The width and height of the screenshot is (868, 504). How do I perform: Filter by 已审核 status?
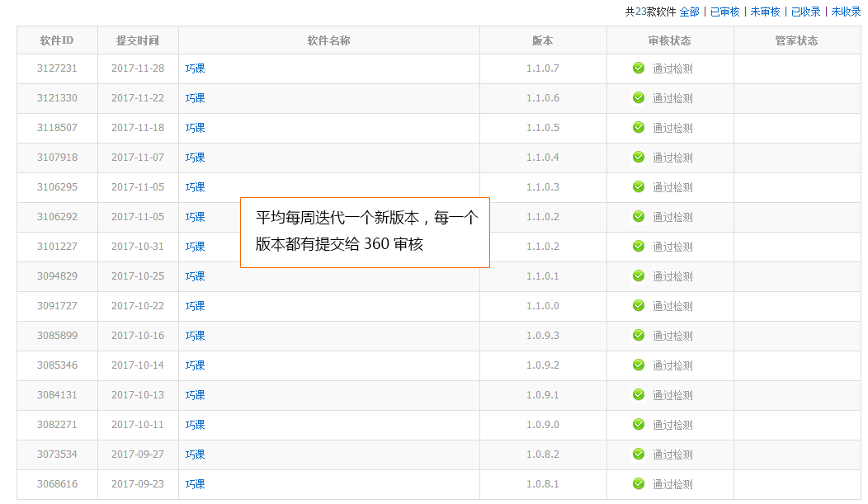coord(724,12)
